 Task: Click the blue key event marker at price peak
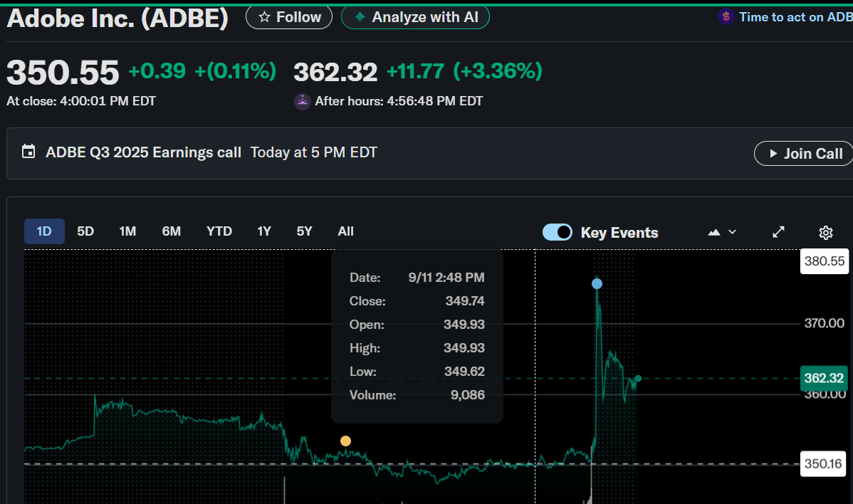point(597,284)
